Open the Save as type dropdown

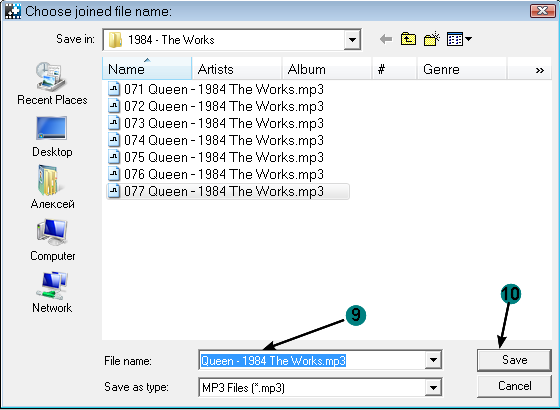[x=433, y=387]
